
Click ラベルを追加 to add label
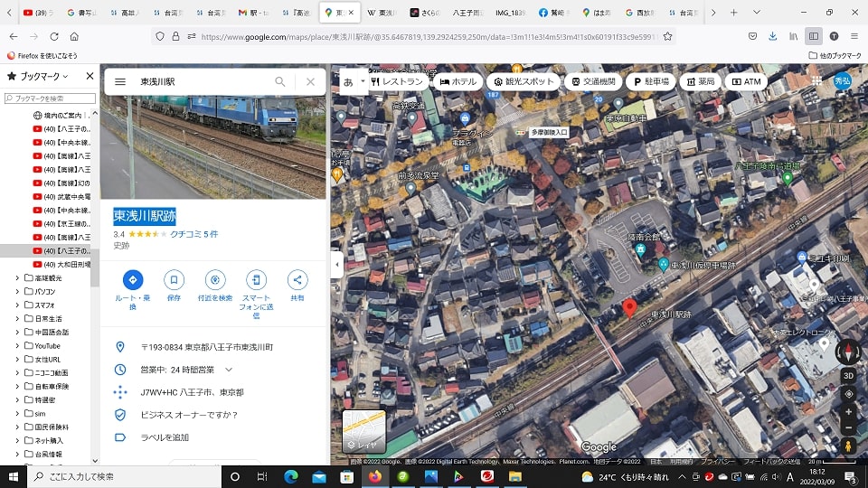[x=165, y=437]
